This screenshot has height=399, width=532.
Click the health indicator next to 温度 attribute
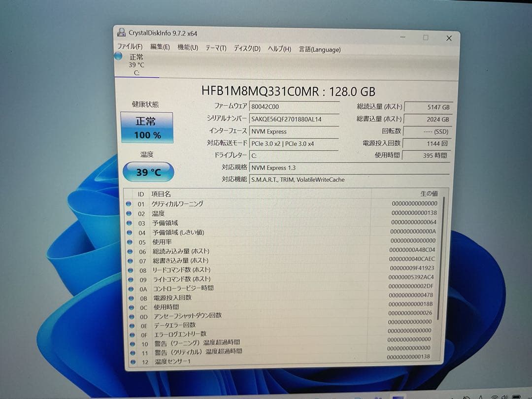pos(129,213)
